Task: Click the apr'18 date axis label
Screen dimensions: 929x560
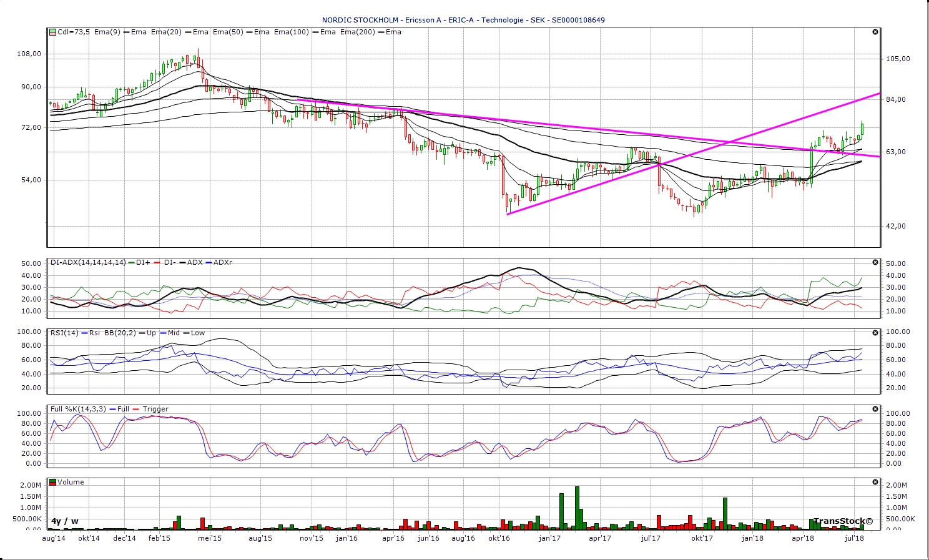Action: point(803,538)
